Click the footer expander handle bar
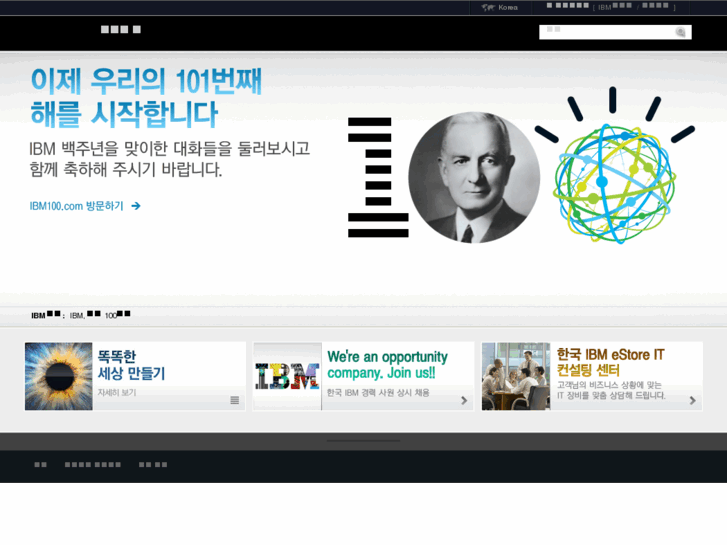Viewport: 727px width, 545px height. 363,441
